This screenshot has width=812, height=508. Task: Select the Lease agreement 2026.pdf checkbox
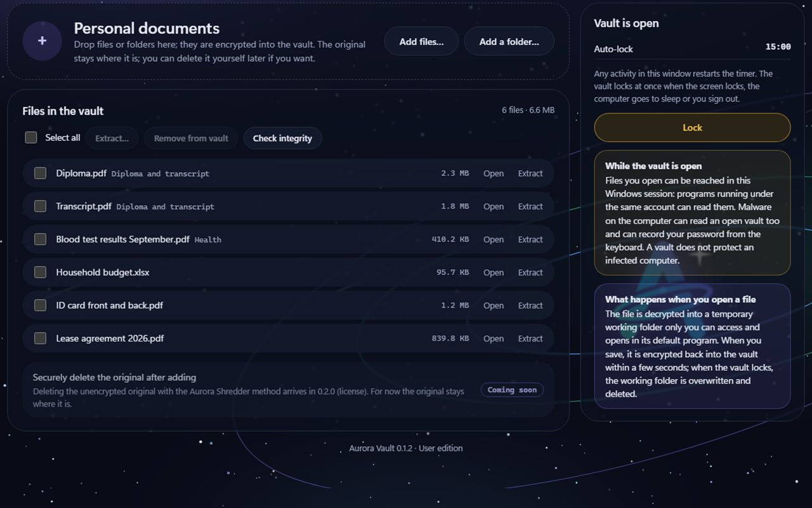pos(40,338)
